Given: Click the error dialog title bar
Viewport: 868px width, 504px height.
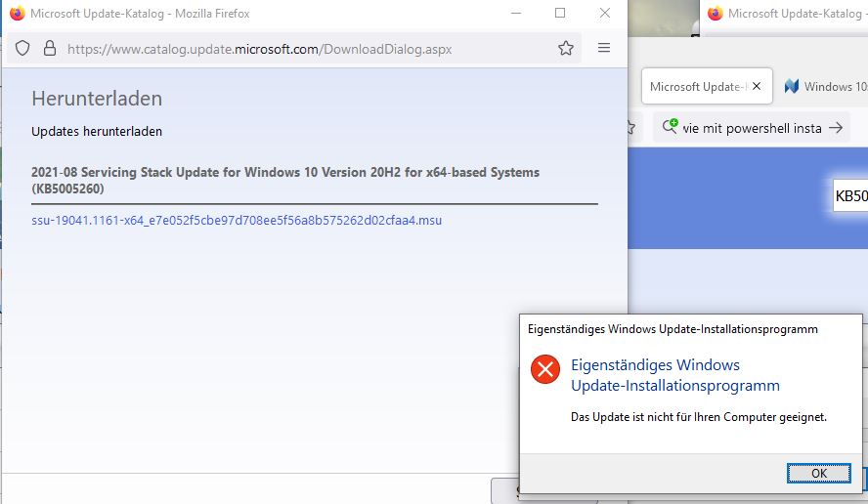Looking at the screenshot, I should 691,329.
